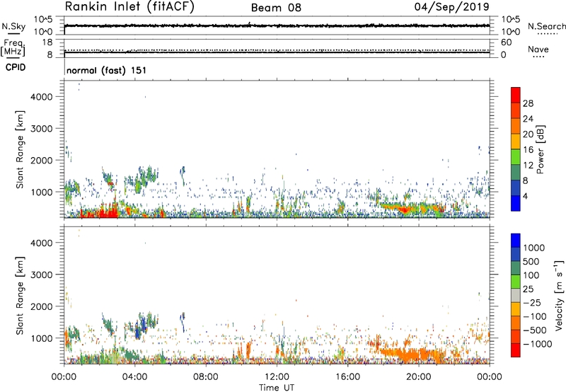The image size is (566, 392).
Task: Click the "2000" tick on power panel axis
Action: [42, 160]
